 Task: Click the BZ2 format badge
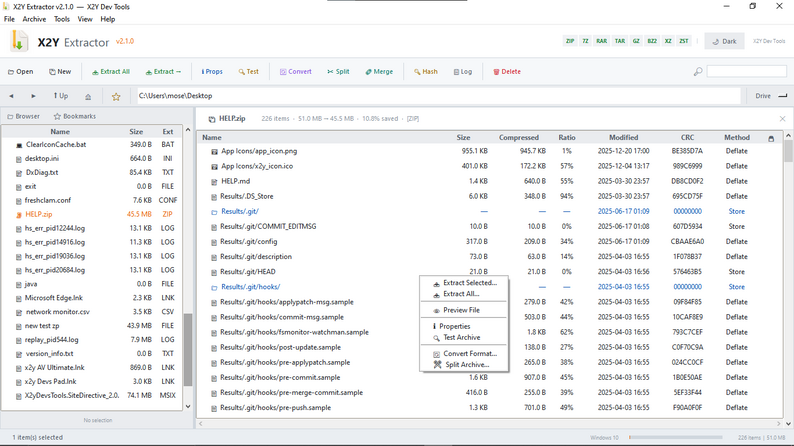(652, 41)
